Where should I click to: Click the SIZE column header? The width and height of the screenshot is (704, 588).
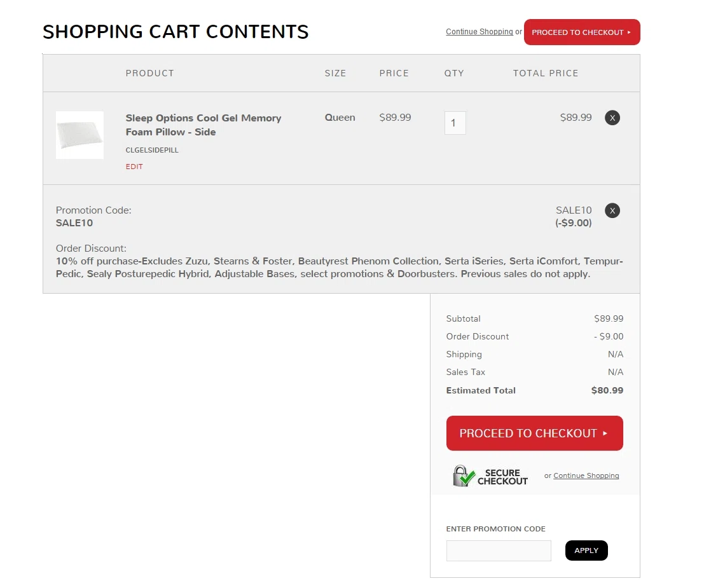click(335, 73)
